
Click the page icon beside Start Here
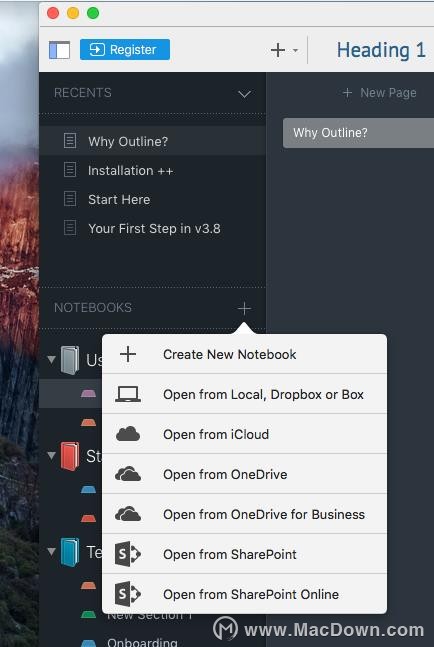click(x=70, y=198)
